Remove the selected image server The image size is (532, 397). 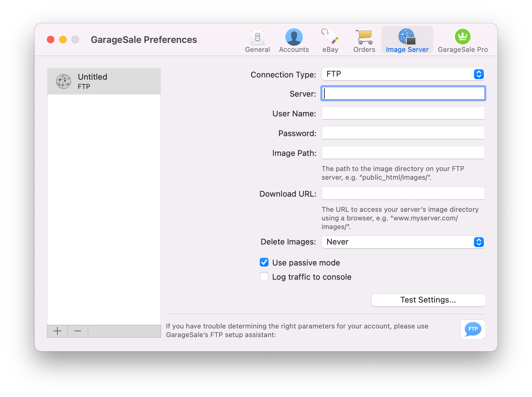click(78, 331)
